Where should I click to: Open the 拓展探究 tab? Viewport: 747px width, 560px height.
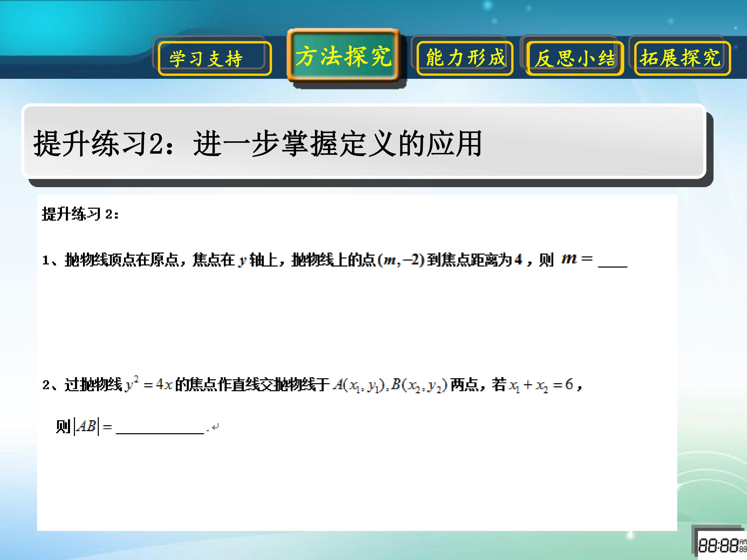[x=682, y=58]
